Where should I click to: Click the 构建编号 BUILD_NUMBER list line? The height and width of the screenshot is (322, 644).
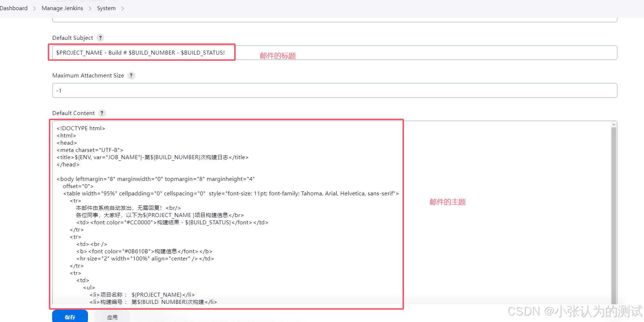(x=153, y=302)
